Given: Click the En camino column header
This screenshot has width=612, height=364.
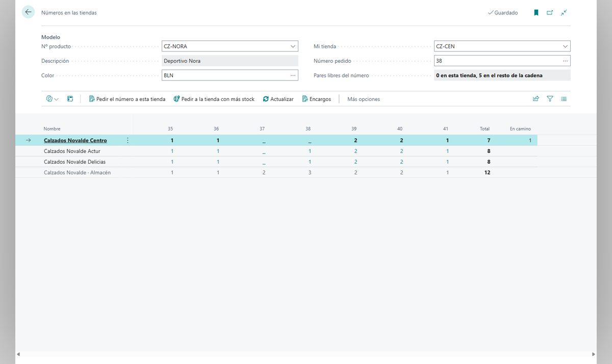Looking at the screenshot, I should coord(520,129).
